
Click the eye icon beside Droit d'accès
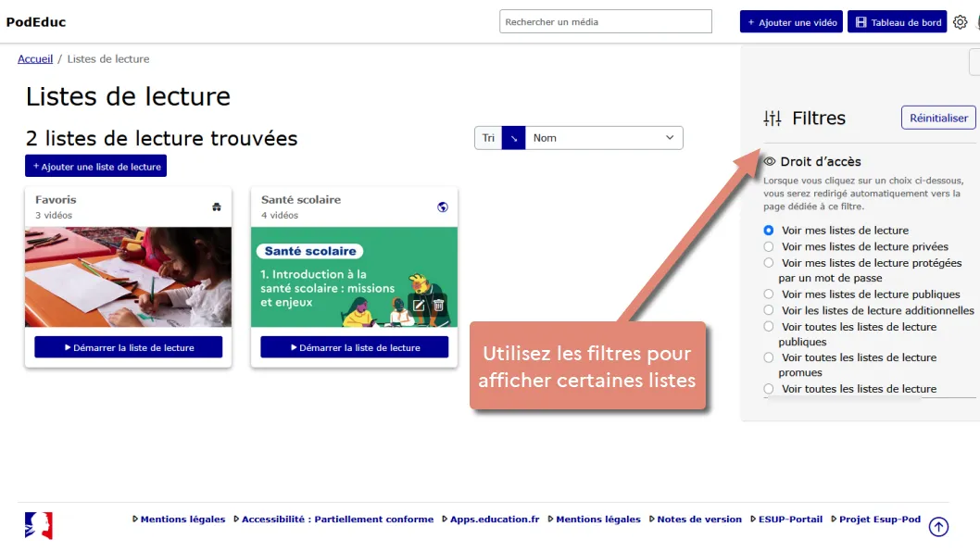point(770,161)
